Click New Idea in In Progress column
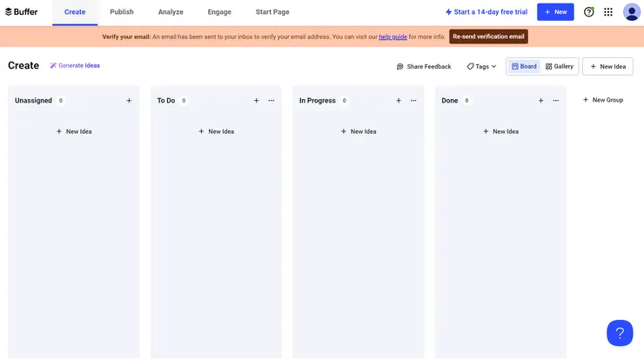This screenshot has height=359, width=644. (359, 131)
